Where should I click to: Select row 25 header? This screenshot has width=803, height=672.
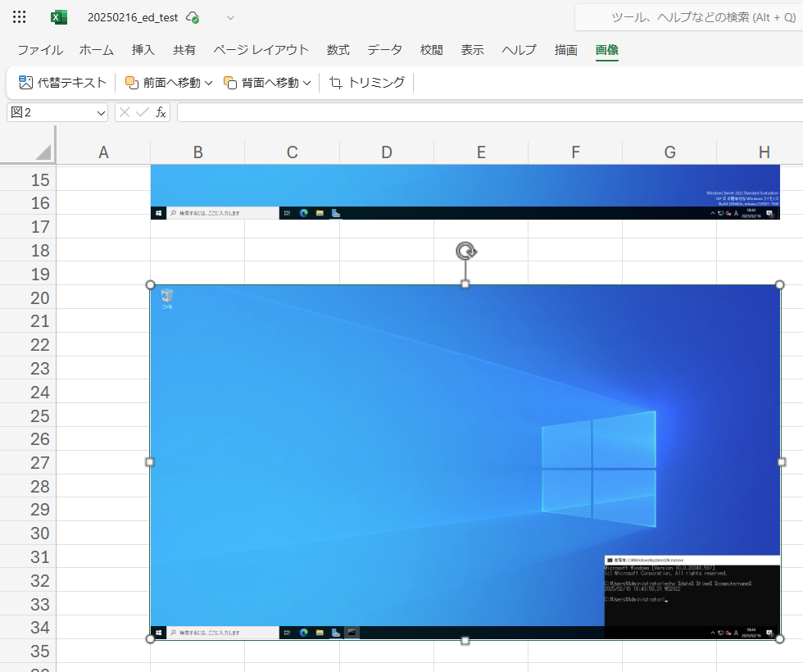pos(40,415)
